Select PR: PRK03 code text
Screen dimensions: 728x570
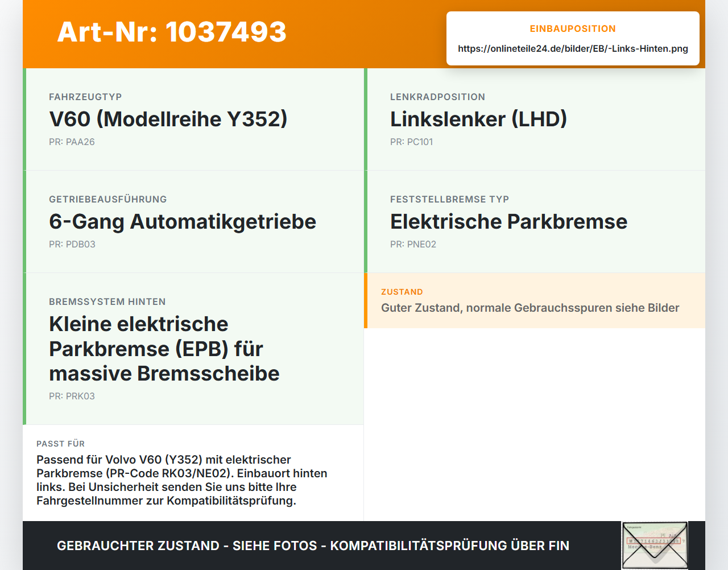click(72, 396)
